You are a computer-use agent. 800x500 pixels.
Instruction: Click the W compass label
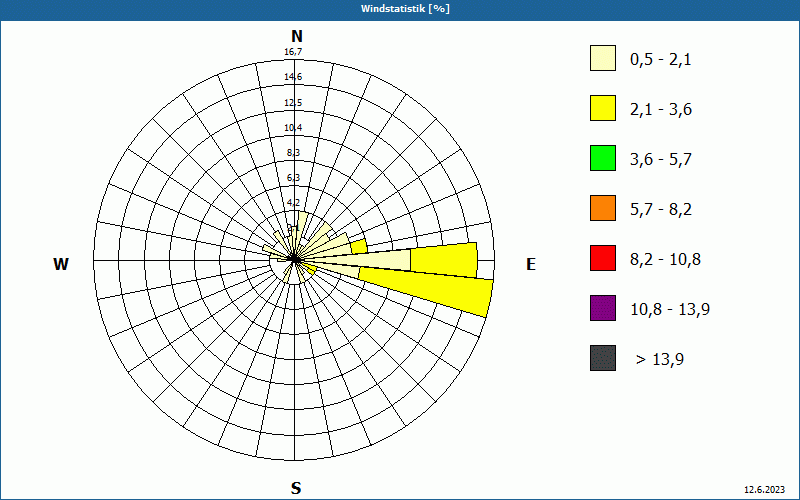tap(61, 264)
